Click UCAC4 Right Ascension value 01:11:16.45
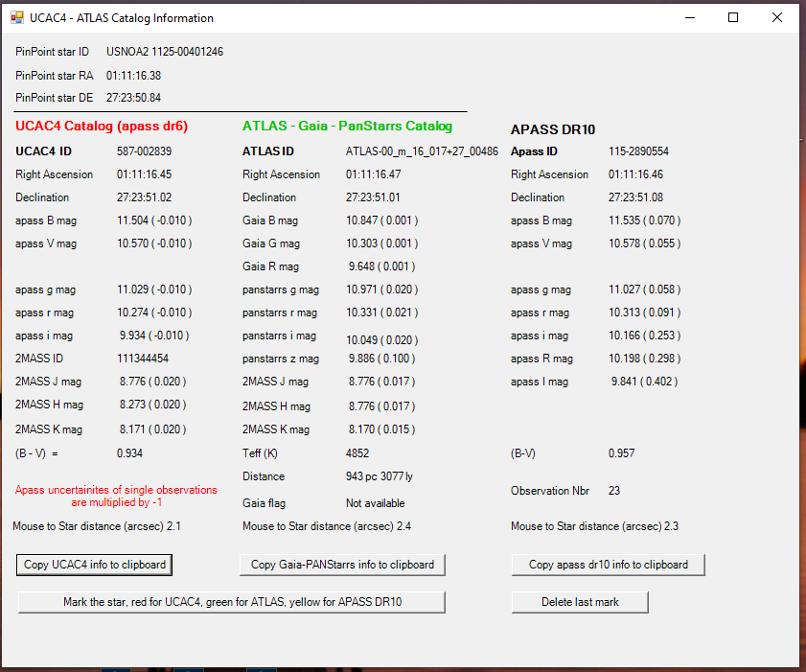 [x=144, y=174]
